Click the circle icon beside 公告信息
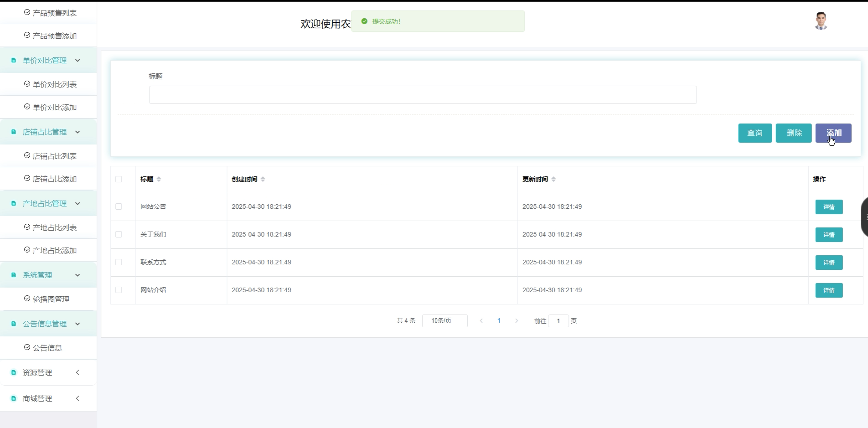 tap(27, 347)
